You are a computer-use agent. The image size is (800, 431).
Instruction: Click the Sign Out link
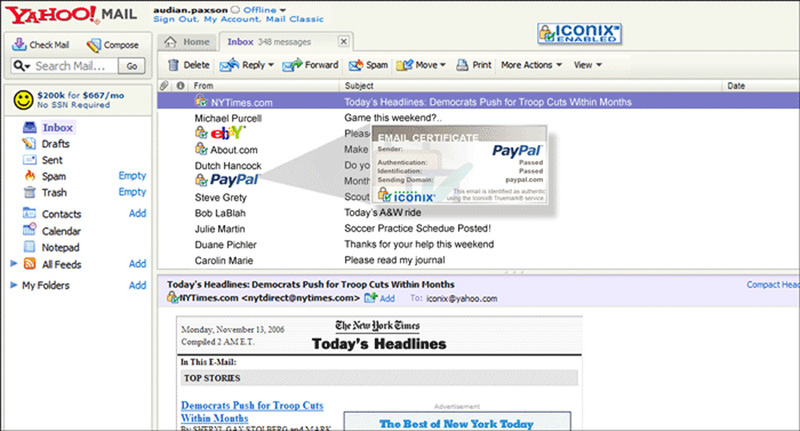(x=176, y=19)
